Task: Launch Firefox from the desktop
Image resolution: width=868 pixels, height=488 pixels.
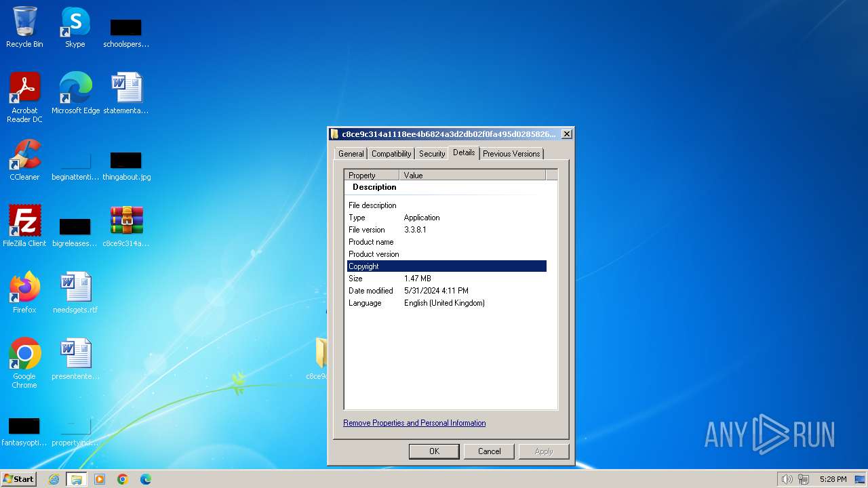Action: click(x=24, y=292)
